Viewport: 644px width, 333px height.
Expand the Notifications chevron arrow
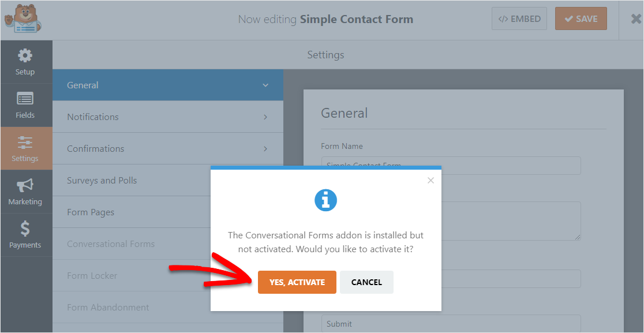click(265, 117)
